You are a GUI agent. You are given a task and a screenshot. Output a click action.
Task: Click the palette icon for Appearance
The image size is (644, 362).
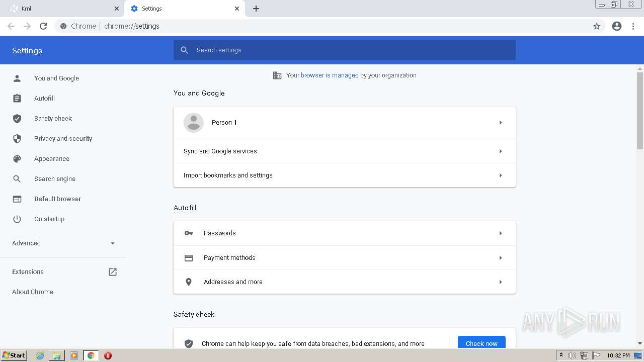click(x=17, y=159)
